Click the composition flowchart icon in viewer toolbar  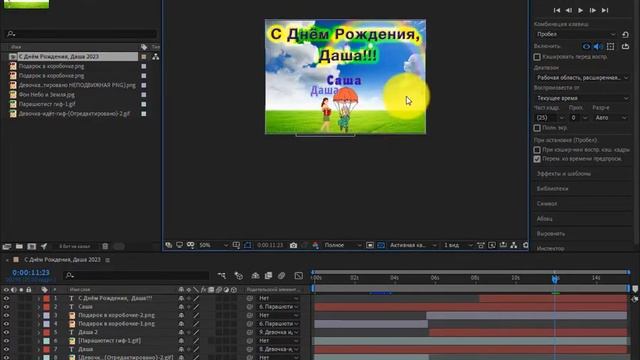pyautogui.click(x=514, y=245)
